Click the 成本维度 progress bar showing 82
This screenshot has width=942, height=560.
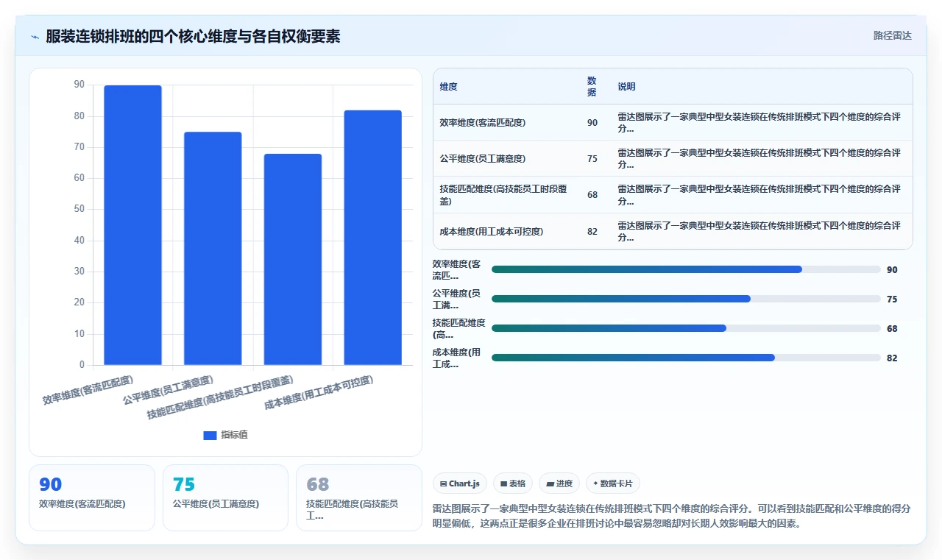[x=686, y=358]
